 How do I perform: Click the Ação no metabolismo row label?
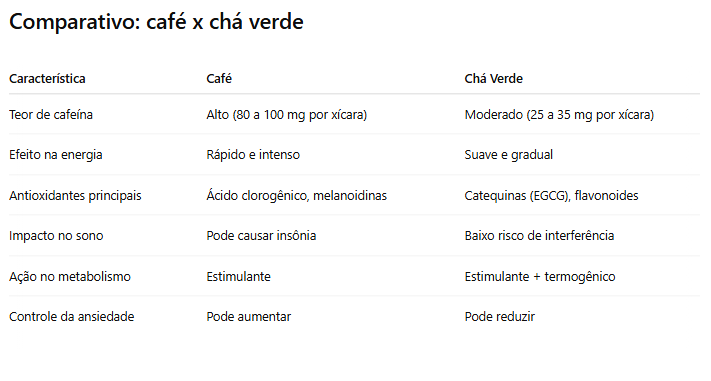(x=70, y=277)
